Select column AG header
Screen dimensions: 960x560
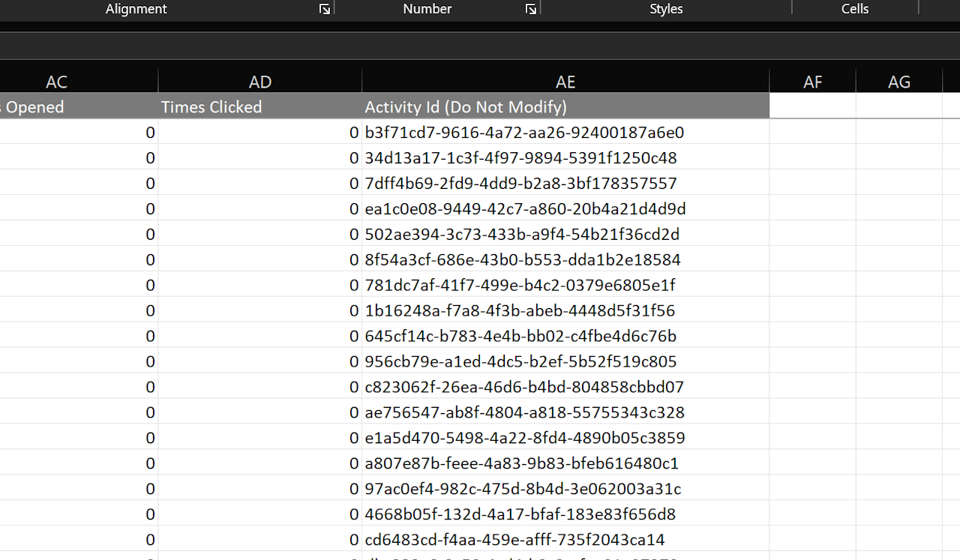(x=899, y=81)
